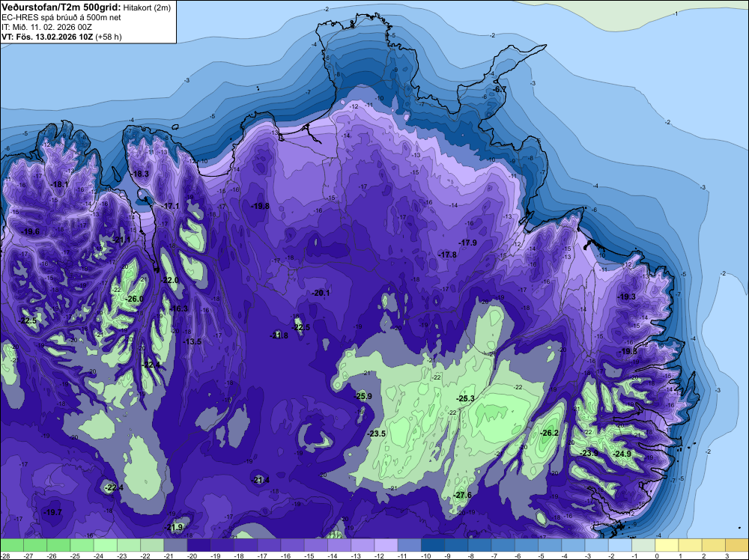Click the -26.2 temperature label
This screenshot has width=749, height=560.
click(549, 433)
